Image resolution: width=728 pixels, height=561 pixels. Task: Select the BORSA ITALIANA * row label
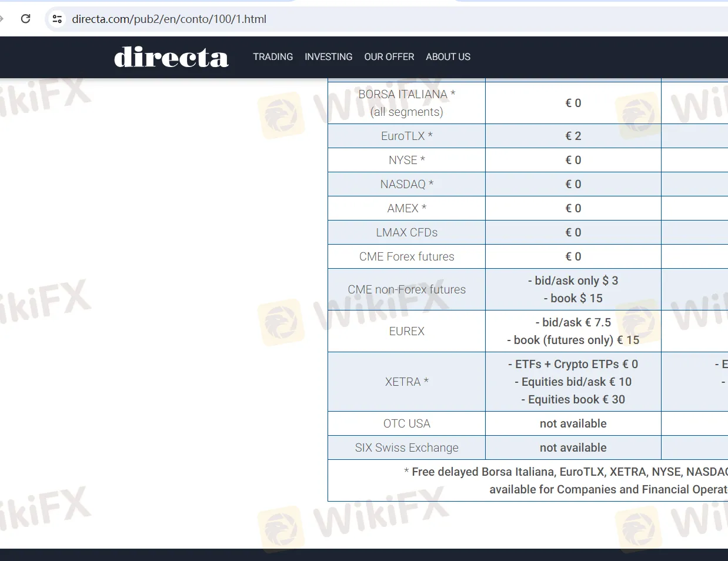[407, 103]
